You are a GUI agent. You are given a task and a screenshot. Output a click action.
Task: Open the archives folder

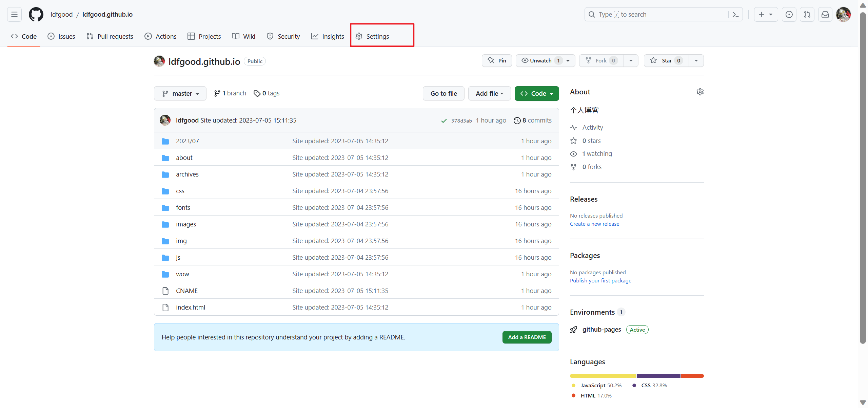point(187,174)
